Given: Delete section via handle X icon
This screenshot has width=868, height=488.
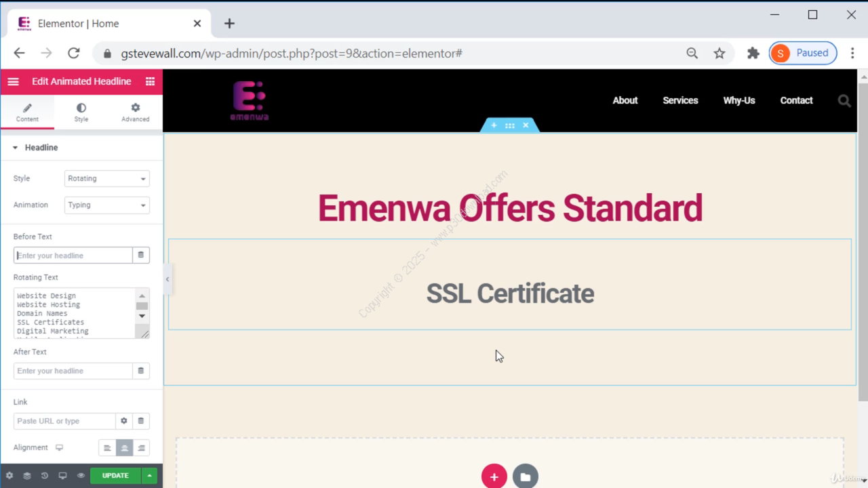Looking at the screenshot, I should (526, 125).
